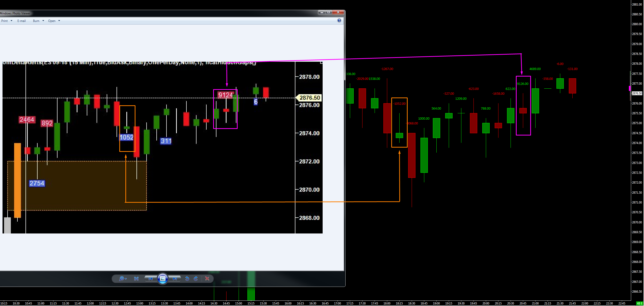Rotate the photo clockwise
Viewport: 644px width, 306px height.
click(x=196, y=279)
